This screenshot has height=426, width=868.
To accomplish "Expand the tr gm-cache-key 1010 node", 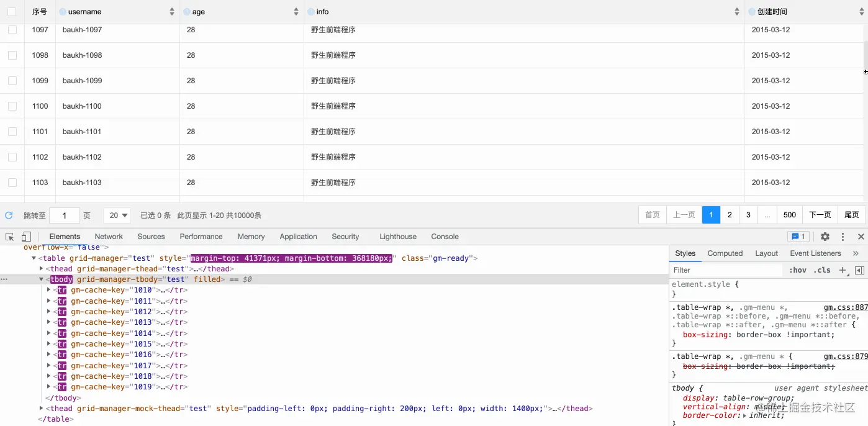I will pyautogui.click(x=49, y=290).
